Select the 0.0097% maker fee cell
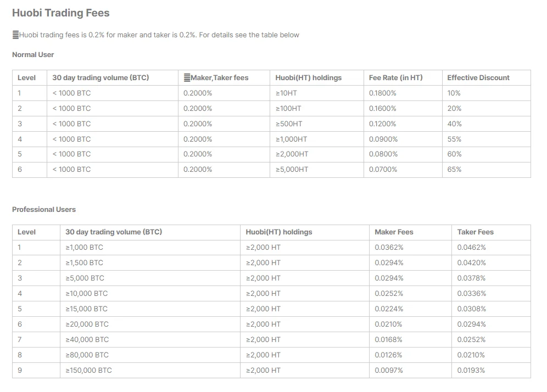Viewport: 547px width, 392px height. point(389,371)
